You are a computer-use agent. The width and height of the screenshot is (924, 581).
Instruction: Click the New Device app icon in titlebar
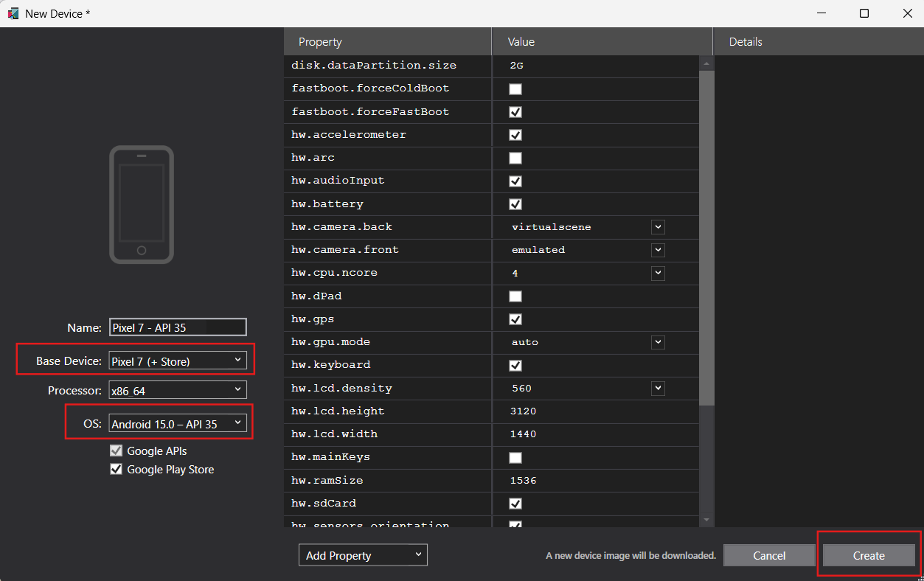(x=13, y=13)
